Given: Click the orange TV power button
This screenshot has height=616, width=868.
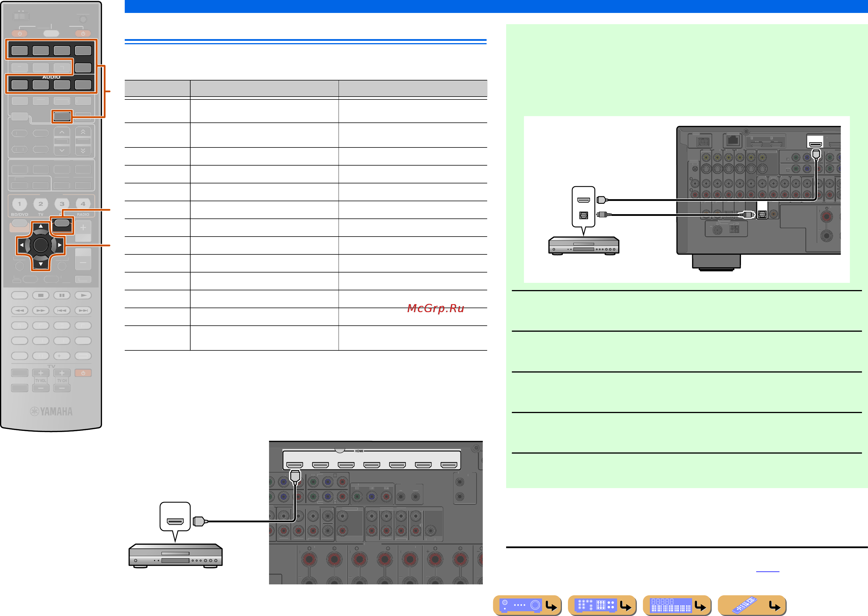Looking at the screenshot, I should [x=83, y=373].
